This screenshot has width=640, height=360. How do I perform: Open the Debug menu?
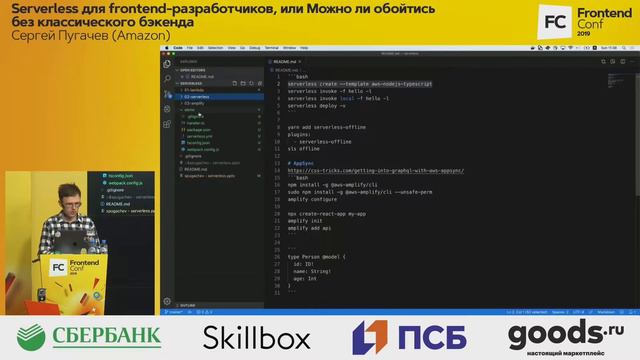tap(254, 48)
